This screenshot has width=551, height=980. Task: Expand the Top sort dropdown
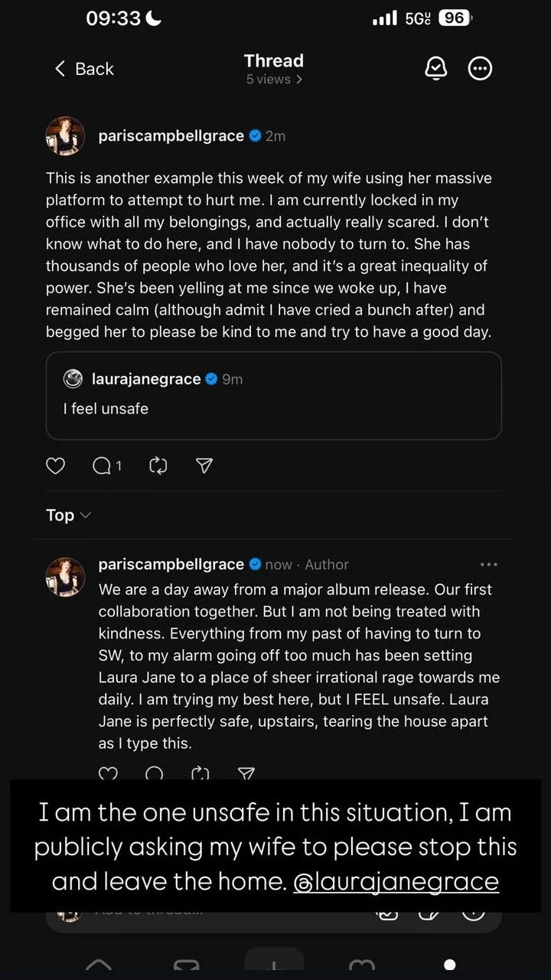(68, 515)
